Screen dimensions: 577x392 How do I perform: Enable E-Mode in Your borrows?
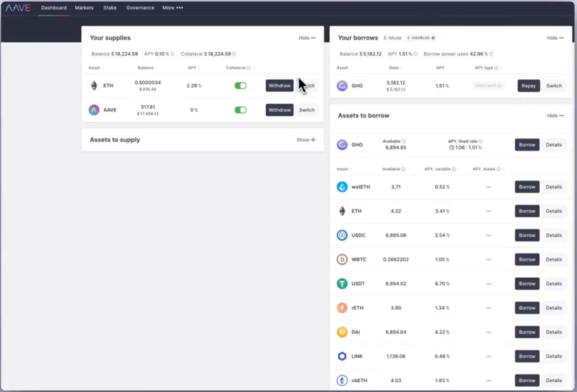[420, 38]
